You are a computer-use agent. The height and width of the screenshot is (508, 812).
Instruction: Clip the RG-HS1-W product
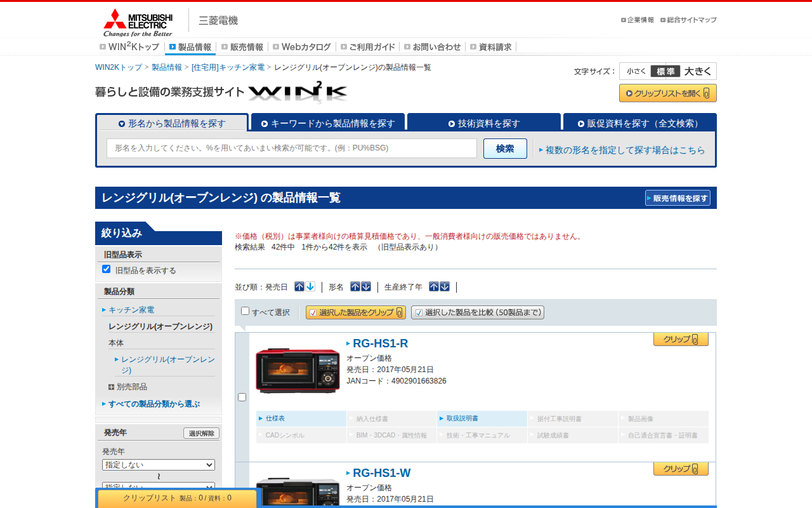(x=681, y=469)
